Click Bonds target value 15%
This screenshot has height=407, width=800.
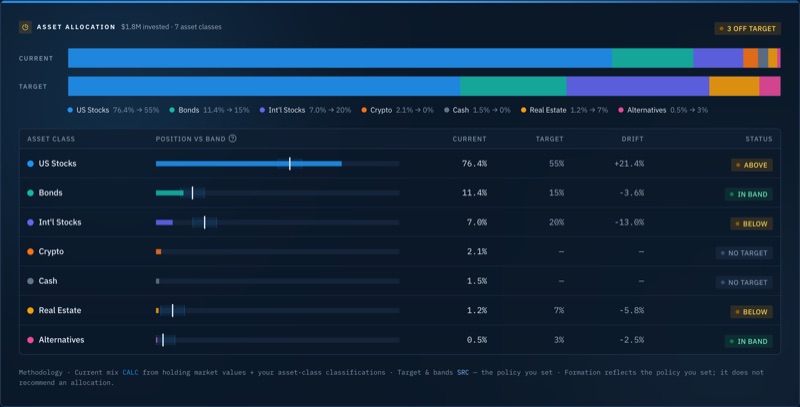coord(556,193)
